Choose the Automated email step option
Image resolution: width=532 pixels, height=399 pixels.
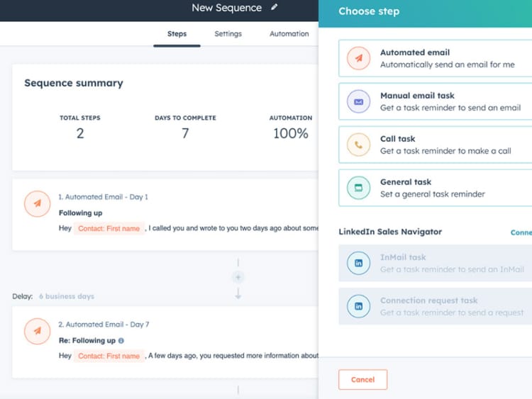pos(436,58)
